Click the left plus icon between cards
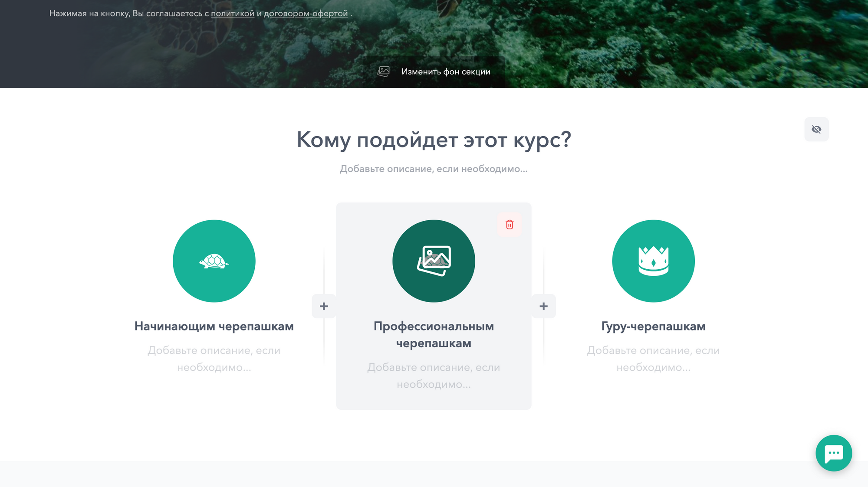 tap(324, 306)
